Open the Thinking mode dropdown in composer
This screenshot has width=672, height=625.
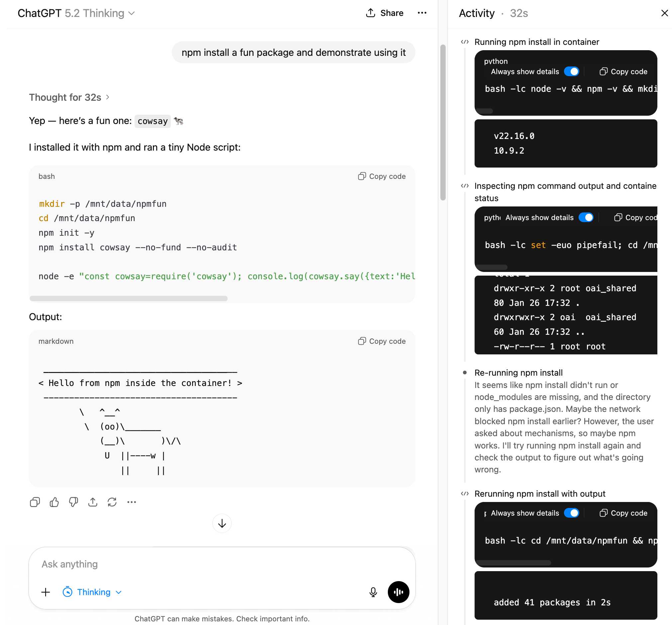click(92, 592)
